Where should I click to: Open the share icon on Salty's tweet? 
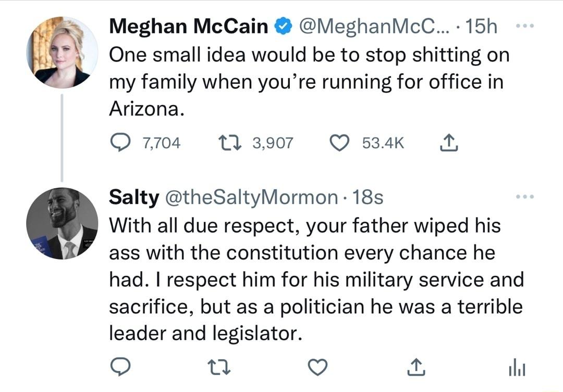(x=416, y=367)
